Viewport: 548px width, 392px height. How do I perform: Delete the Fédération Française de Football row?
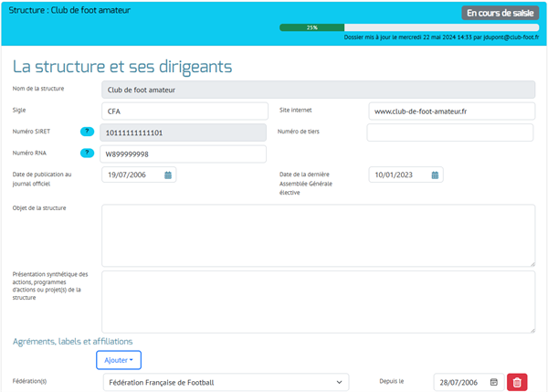coord(517,382)
